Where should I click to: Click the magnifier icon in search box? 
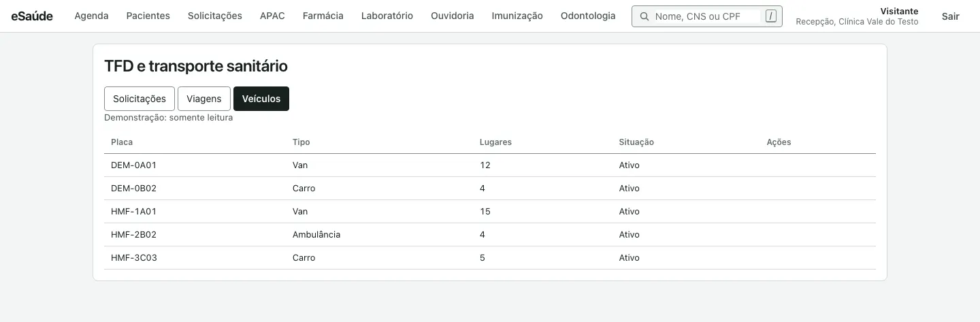(644, 16)
